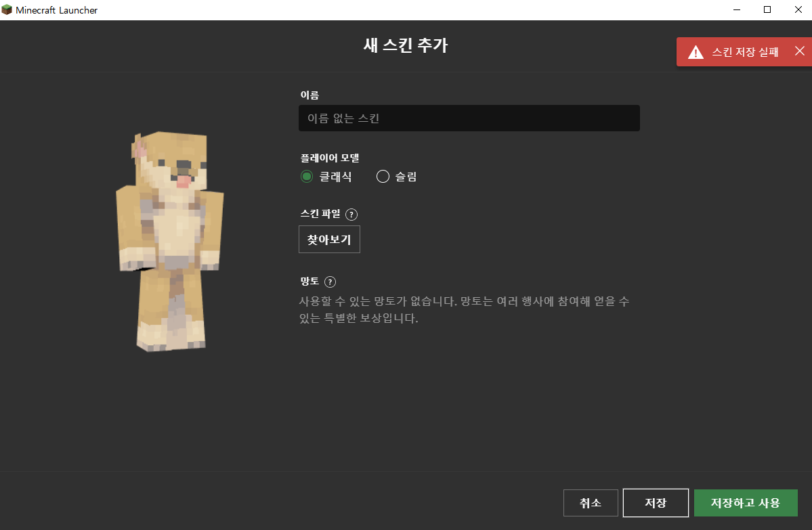Click the 새 스킨 추가 heading
Viewport: 812px width, 530px height.
pyautogui.click(x=406, y=45)
